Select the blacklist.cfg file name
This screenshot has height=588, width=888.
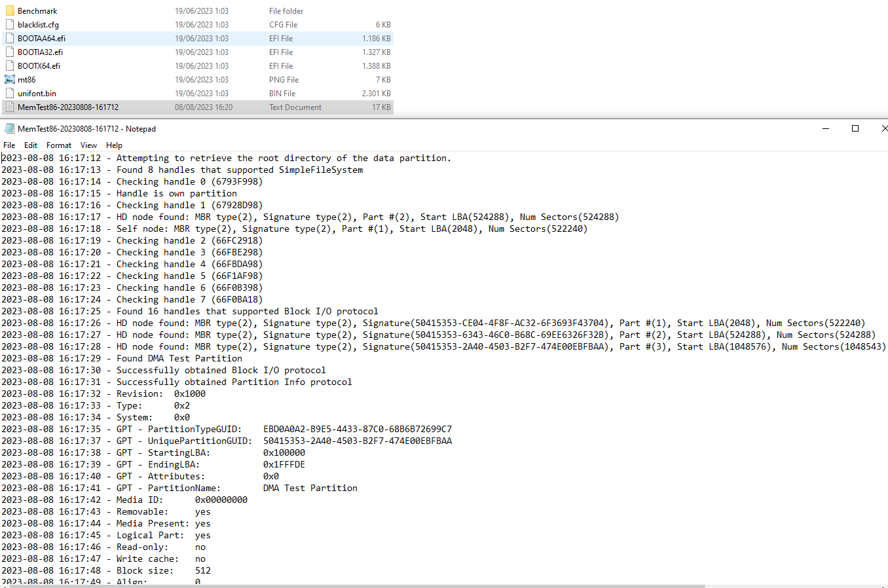click(38, 25)
